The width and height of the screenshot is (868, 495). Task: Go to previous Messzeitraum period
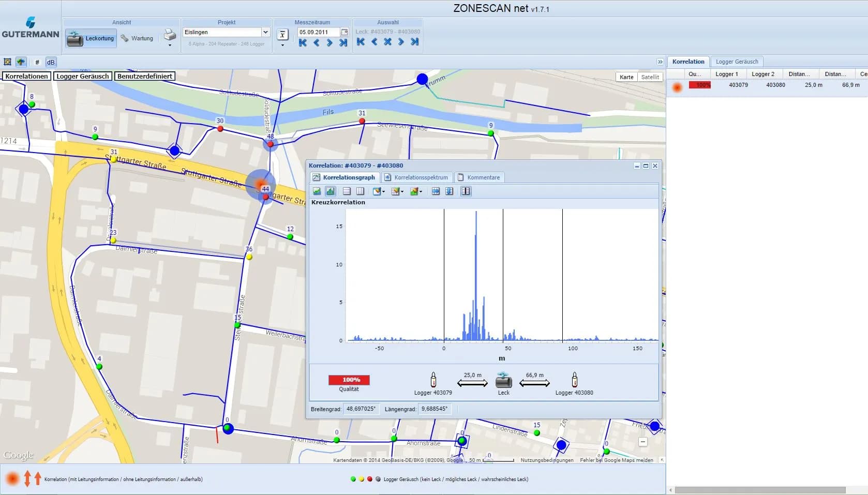(x=317, y=43)
